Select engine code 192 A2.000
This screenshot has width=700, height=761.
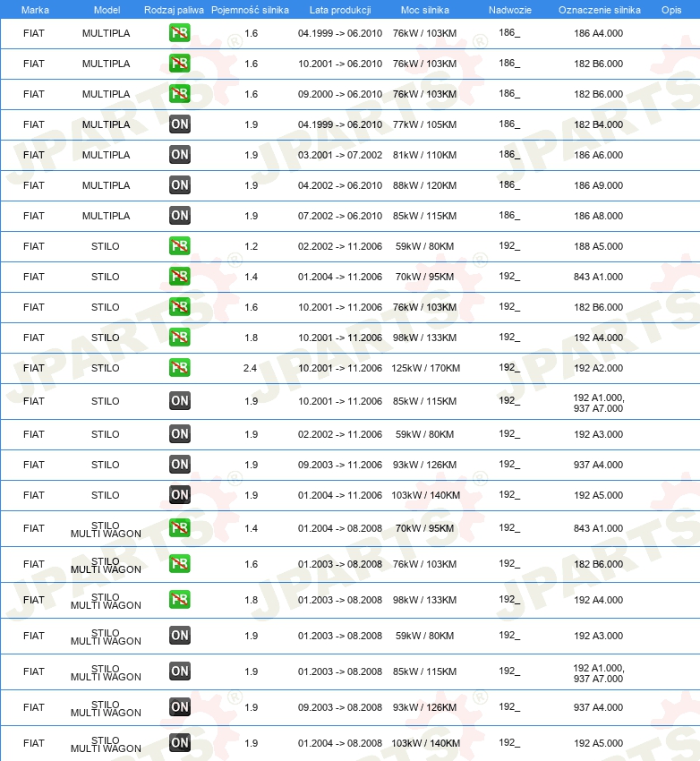click(598, 368)
